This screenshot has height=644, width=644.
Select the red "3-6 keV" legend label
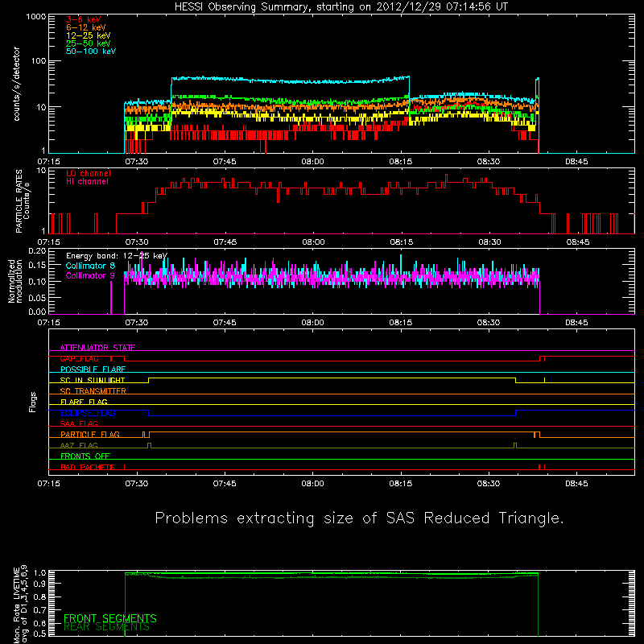tap(84, 19)
